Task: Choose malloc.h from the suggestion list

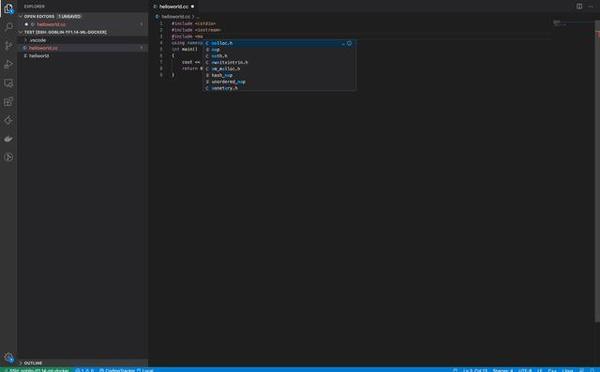Action: pyautogui.click(x=279, y=43)
